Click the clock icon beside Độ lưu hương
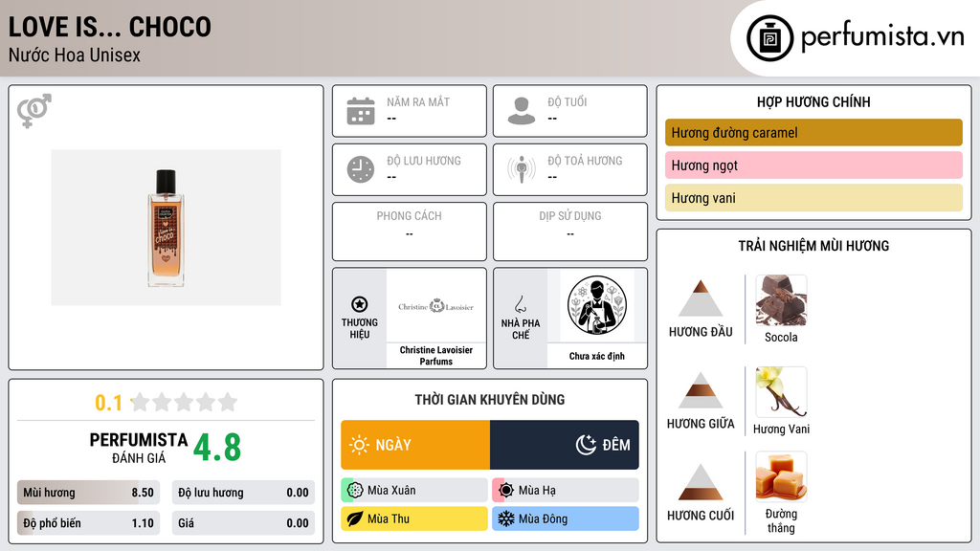980x551 pixels. coord(361,169)
